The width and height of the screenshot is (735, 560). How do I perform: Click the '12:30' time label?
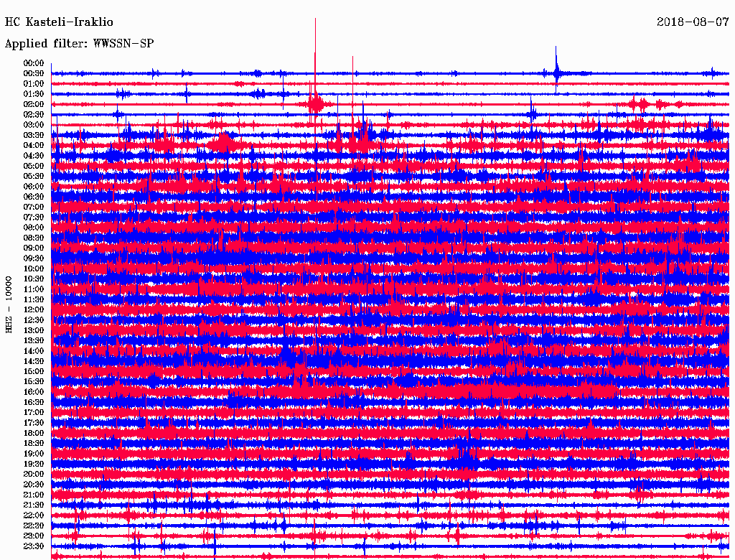[34, 320]
